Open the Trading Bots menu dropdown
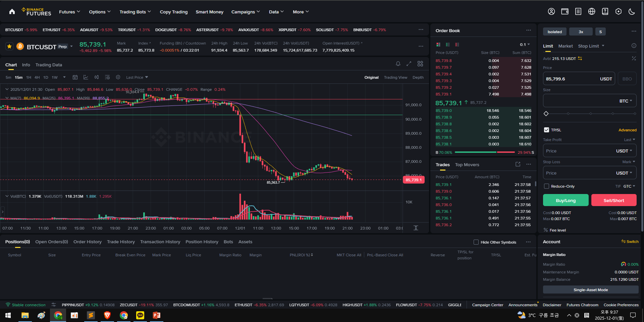The height and width of the screenshot is (322, 644). [x=135, y=12]
